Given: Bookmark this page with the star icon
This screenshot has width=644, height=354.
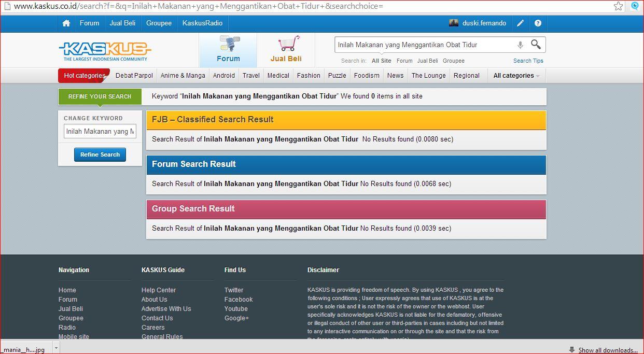Looking at the screenshot, I should tap(618, 6).
